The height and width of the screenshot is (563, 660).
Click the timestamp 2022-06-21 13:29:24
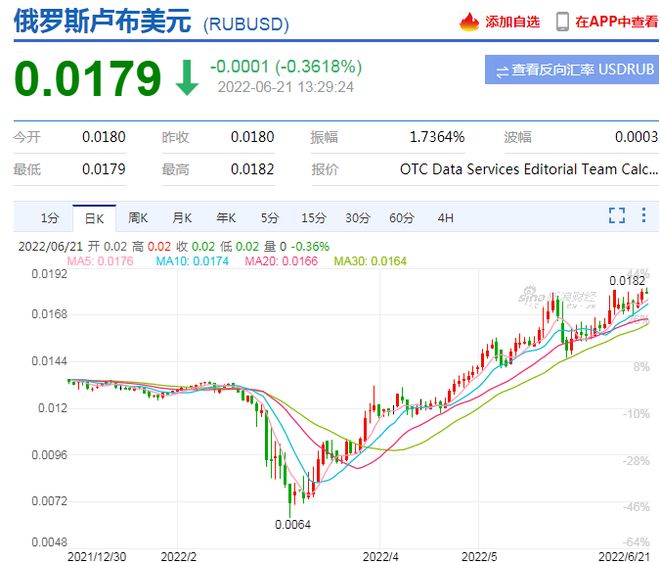click(286, 87)
